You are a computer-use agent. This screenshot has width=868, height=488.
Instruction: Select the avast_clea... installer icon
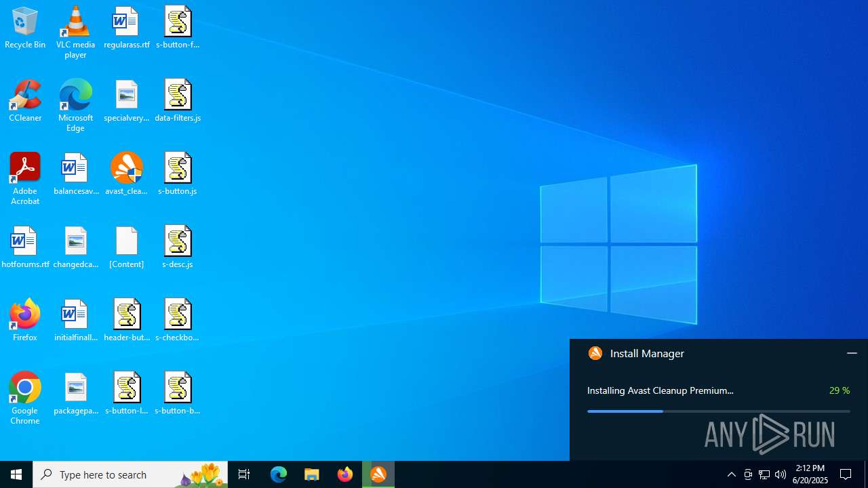127,174
